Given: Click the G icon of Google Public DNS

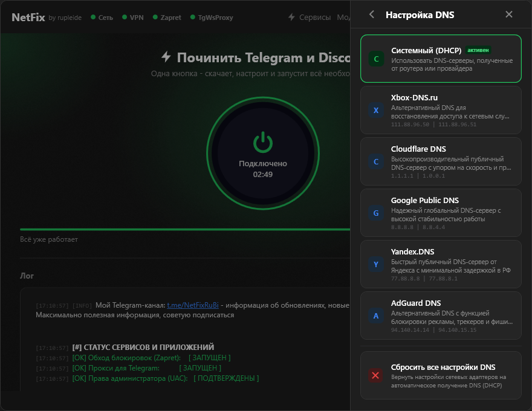Looking at the screenshot, I should tap(376, 213).
